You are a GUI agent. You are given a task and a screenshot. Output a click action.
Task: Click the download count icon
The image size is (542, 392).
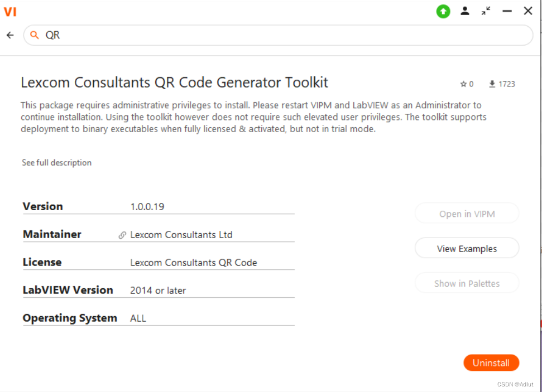492,84
